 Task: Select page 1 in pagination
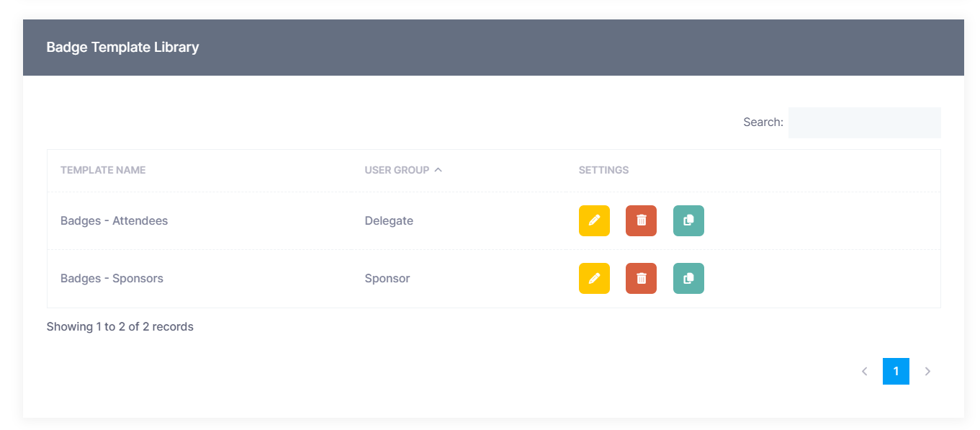click(896, 372)
